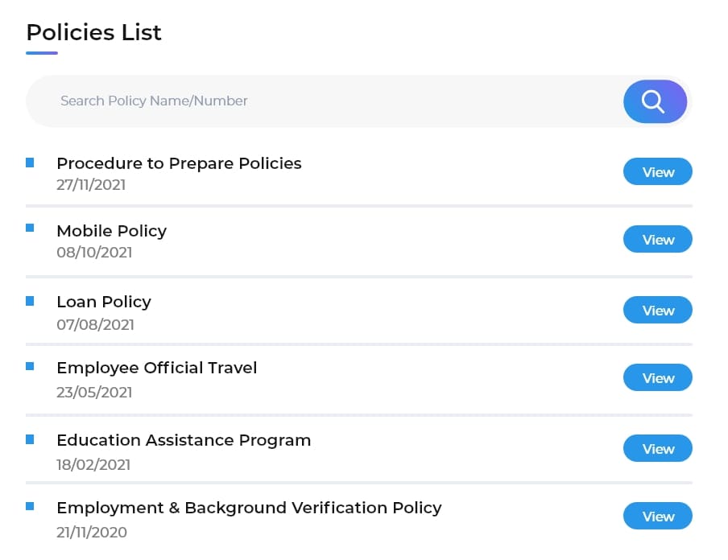Hit View for Education Assistance Program
728x560 pixels.
[x=657, y=449]
